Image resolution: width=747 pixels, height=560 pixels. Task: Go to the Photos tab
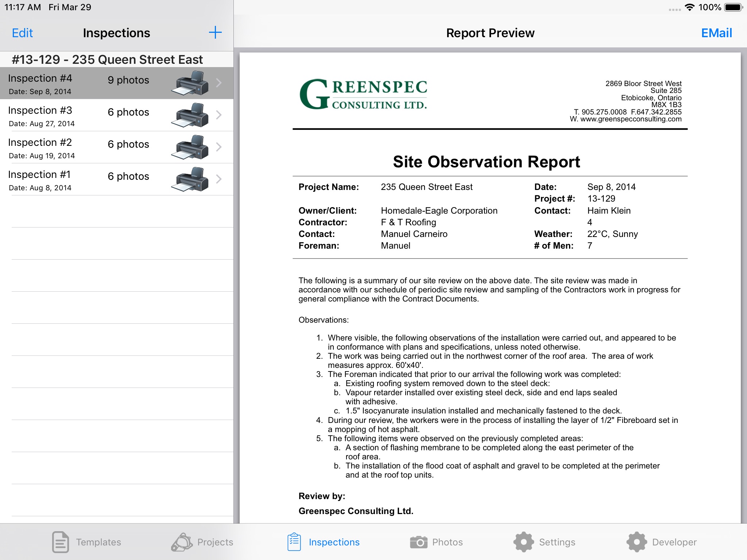[x=436, y=542]
